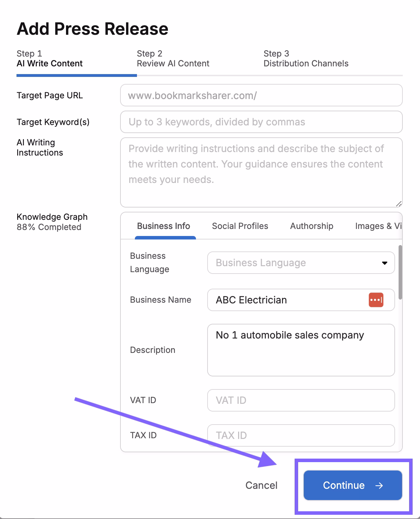Focus the Target Page URL field
The height and width of the screenshot is (519, 420).
(261, 96)
